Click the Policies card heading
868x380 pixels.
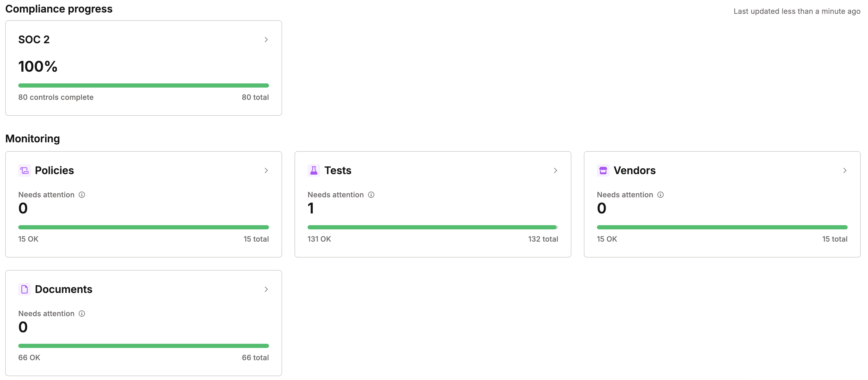click(54, 170)
